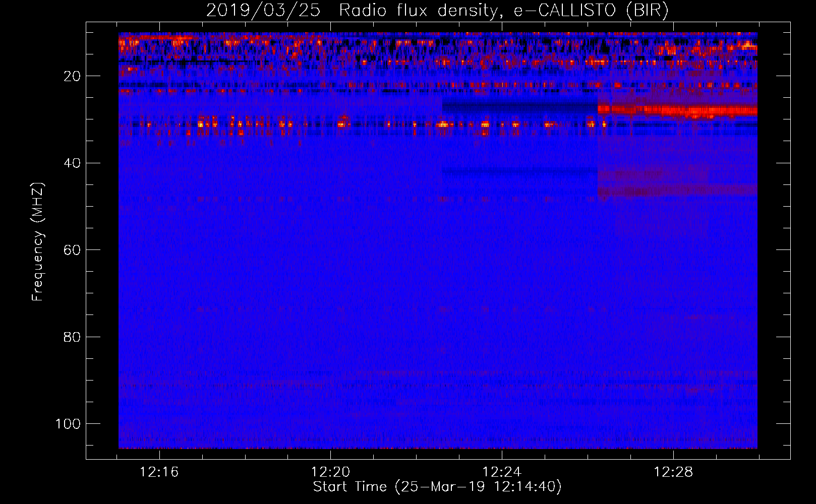Screen dimensions: 816x504
Task: Click the 12:16 time tick label
Action: point(159,472)
